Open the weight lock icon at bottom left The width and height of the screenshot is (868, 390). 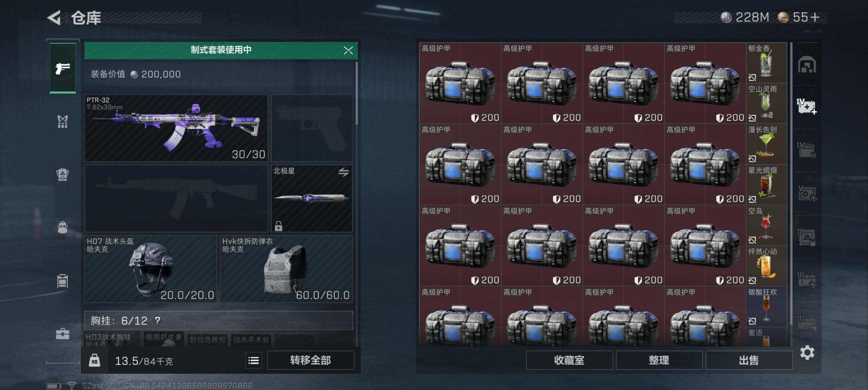click(x=94, y=361)
